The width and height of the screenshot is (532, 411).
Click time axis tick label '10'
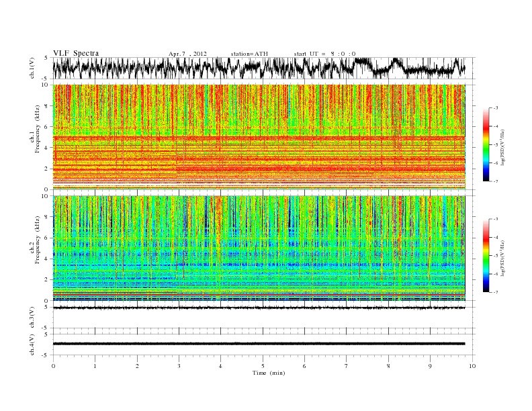472,366
